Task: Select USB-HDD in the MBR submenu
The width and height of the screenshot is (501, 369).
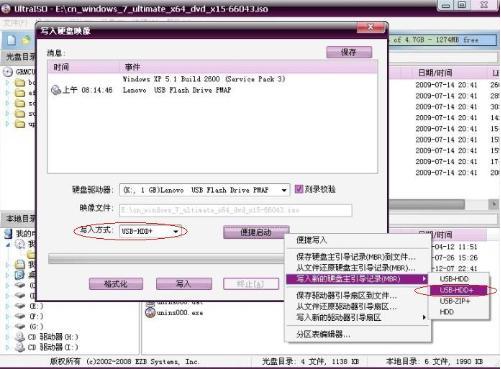Action: [x=459, y=279]
